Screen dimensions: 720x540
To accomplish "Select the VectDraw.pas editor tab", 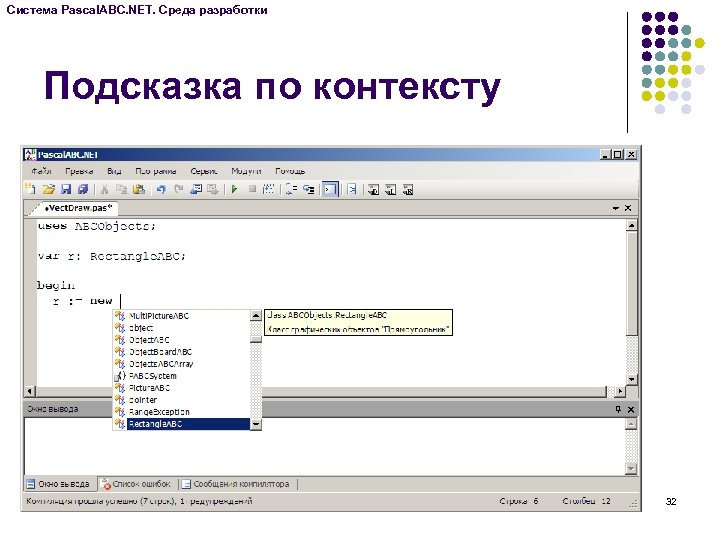I will pyautogui.click(x=76, y=208).
